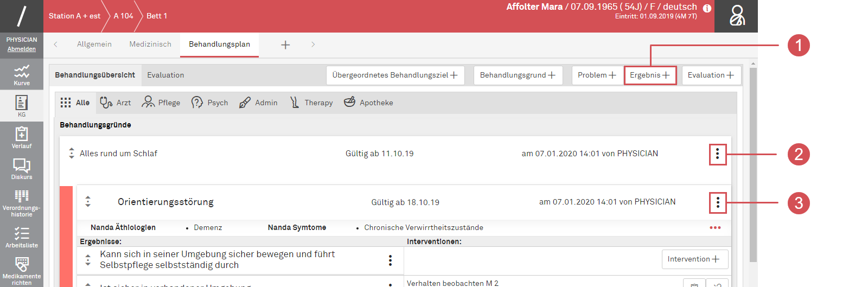Viewport: 868px width, 287px height.
Task: Click the slash logo at top left
Action: point(22,16)
